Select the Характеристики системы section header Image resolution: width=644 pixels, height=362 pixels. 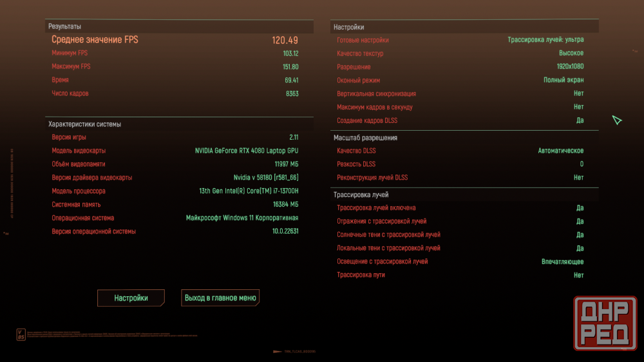(x=84, y=124)
